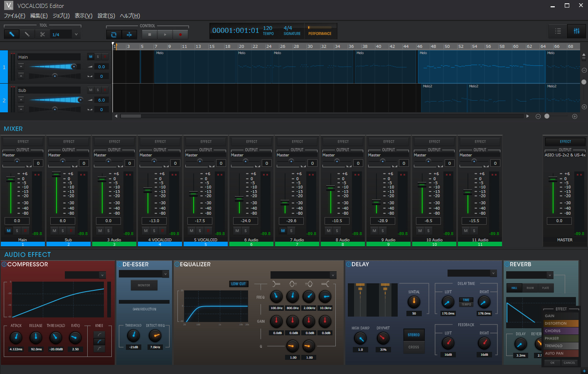588x374 pixels.
Task: Select the arrow pointer tool
Action: pos(12,35)
